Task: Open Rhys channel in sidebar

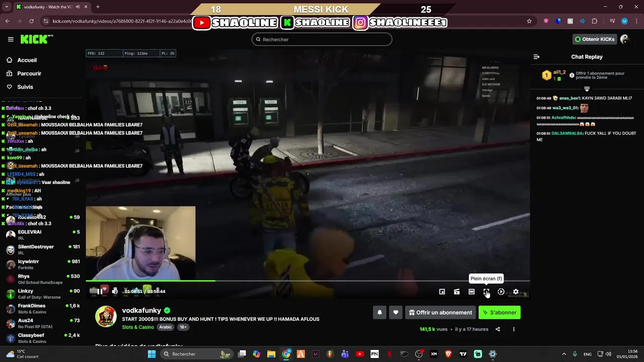Action: (x=43, y=279)
